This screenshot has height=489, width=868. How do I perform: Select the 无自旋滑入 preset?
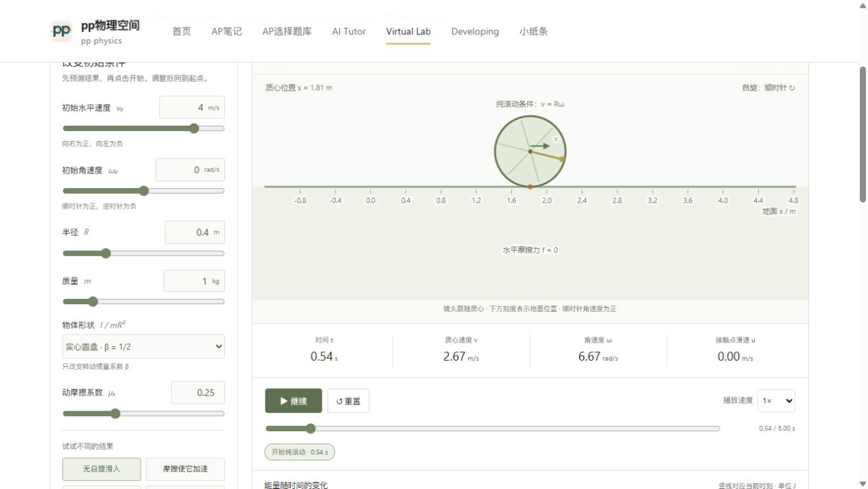pyautogui.click(x=102, y=469)
